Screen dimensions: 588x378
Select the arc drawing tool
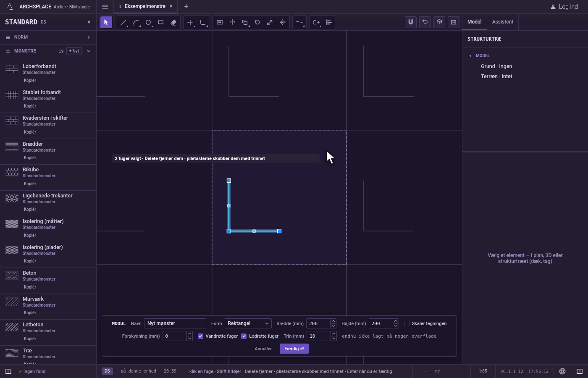click(x=136, y=22)
